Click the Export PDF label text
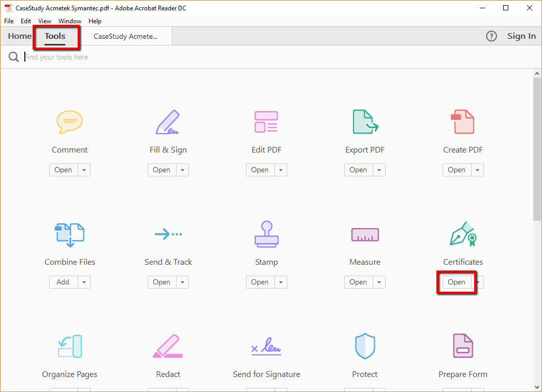Screen dimensions: 542x392 364,150
